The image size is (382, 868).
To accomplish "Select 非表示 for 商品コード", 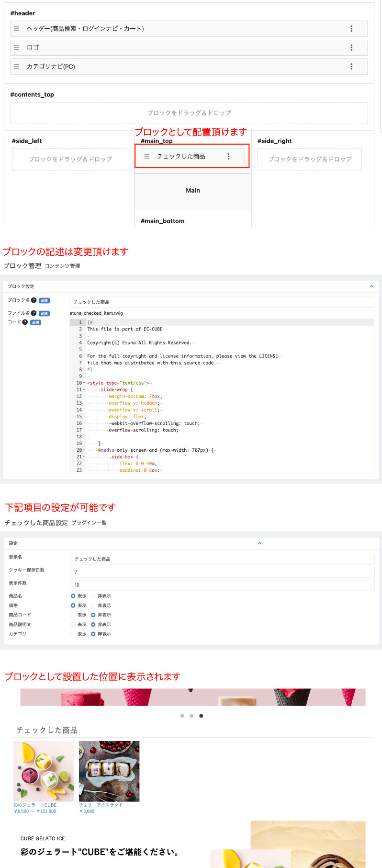I will [x=93, y=615].
